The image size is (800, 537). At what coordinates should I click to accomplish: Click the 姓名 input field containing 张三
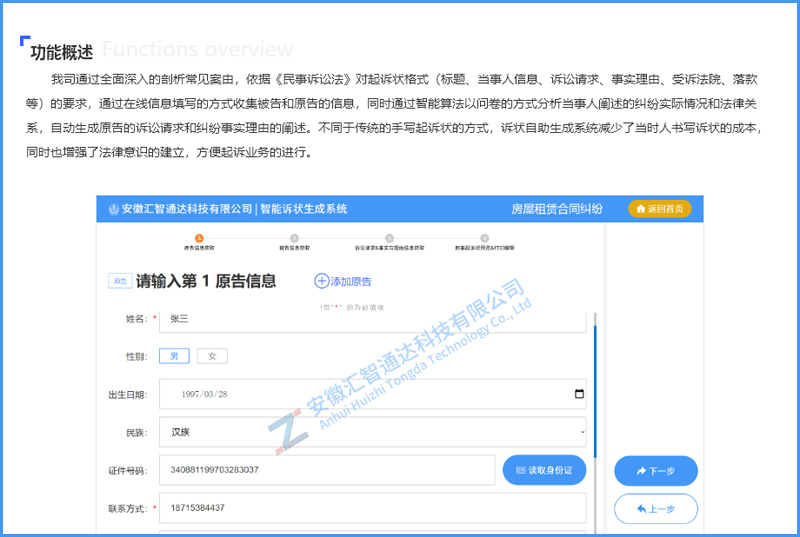click(x=372, y=319)
